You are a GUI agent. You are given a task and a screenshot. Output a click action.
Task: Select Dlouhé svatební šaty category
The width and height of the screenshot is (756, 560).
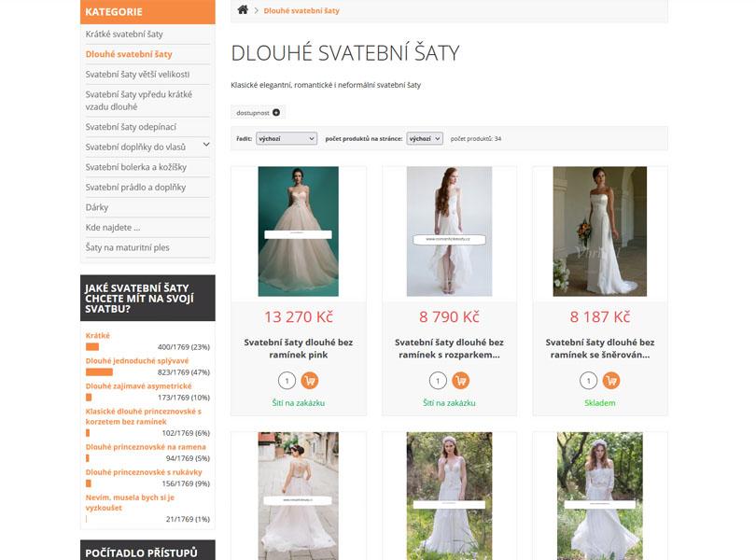tap(129, 54)
